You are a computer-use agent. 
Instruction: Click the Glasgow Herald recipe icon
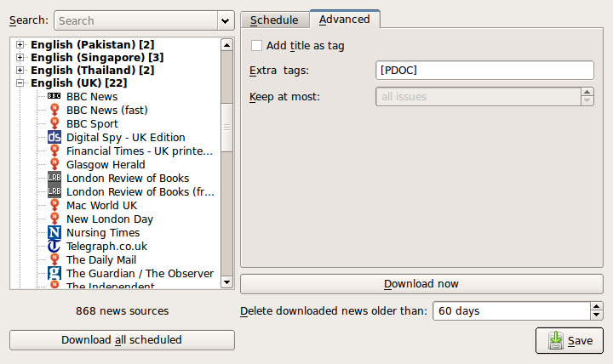tap(54, 164)
